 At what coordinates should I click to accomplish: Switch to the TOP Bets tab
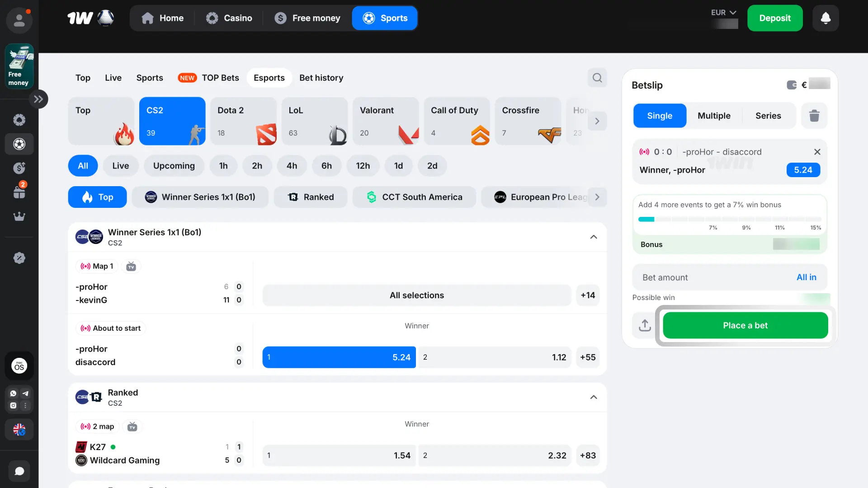coord(208,78)
